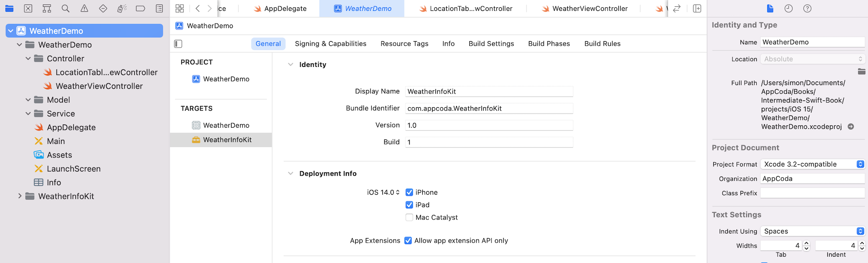Viewport: 868px width, 263px height.
Task: Click the History inspector clock icon
Action: tap(788, 9)
